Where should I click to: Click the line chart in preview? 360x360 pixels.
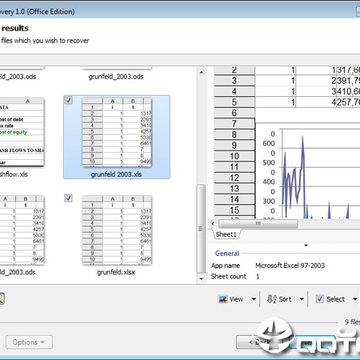tap(308, 171)
